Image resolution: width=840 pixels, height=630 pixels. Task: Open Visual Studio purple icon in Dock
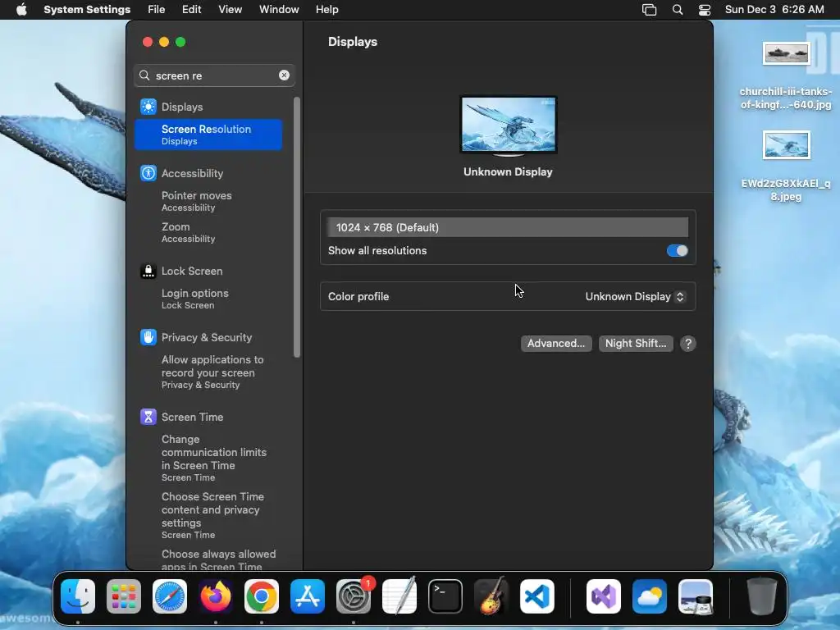(x=604, y=596)
